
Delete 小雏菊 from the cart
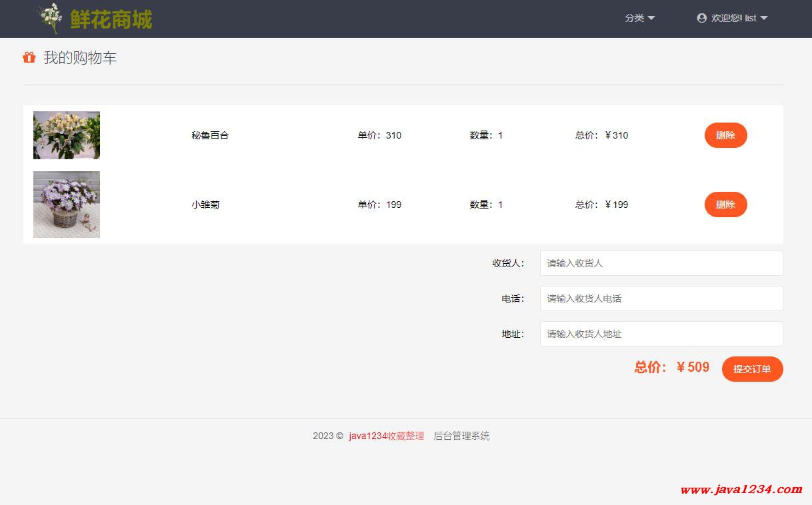(x=725, y=205)
